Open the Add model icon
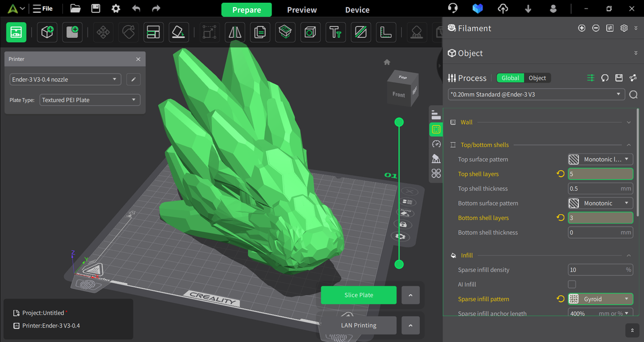This screenshot has height=342, width=644. (x=47, y=32)
